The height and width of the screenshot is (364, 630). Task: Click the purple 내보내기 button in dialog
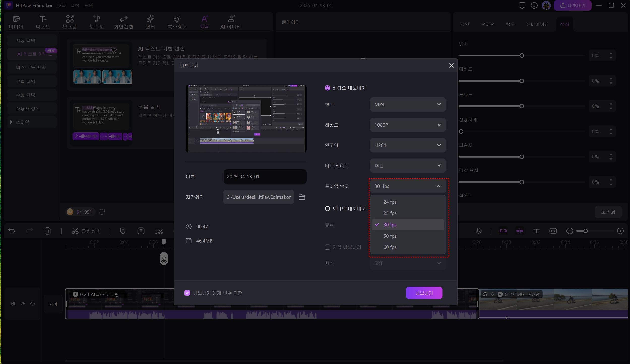tap(424, 293)
